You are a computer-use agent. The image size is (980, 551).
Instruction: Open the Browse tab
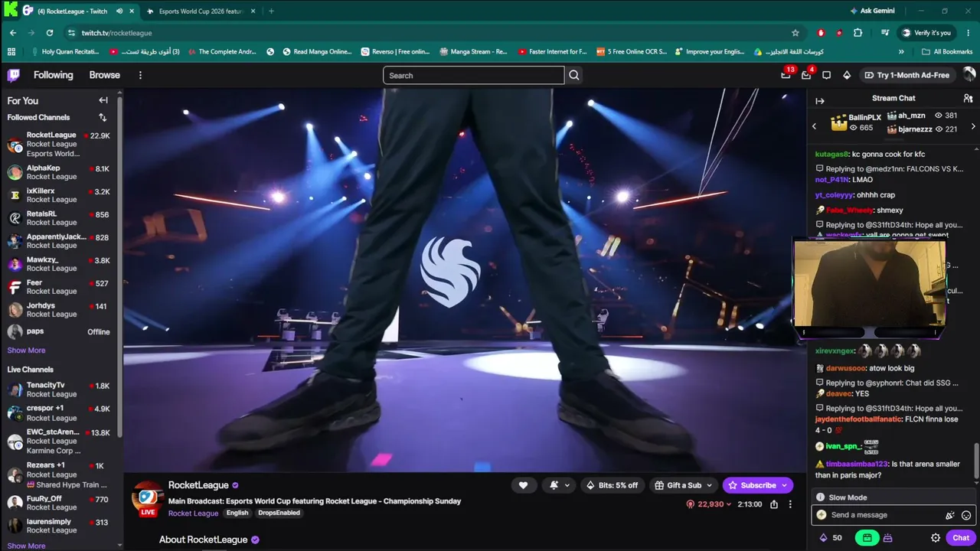104,75
